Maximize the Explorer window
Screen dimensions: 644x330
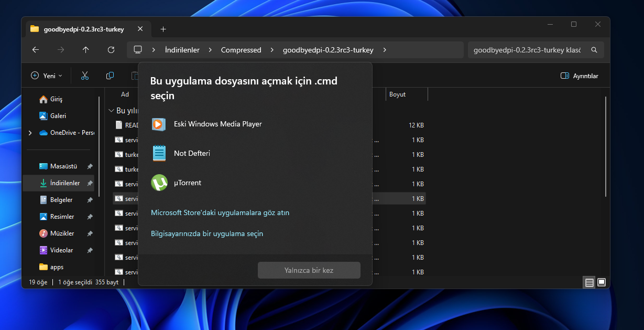pyautogui.click(x=574, y=24)
